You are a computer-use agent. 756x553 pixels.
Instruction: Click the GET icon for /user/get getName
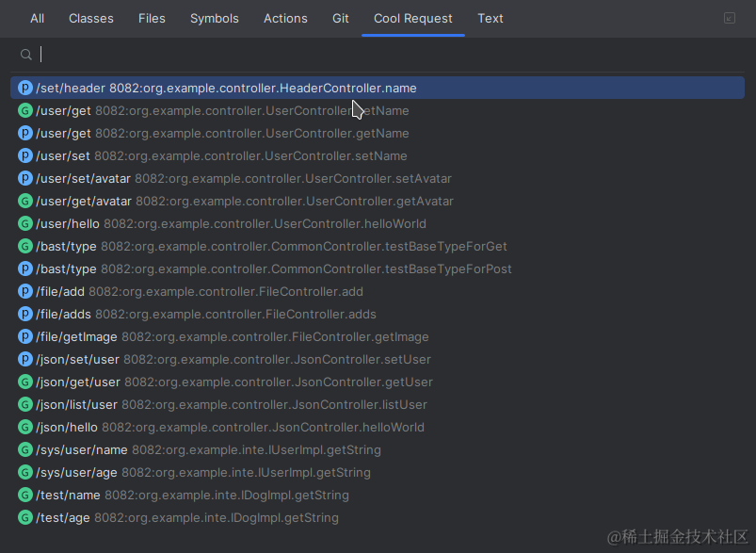click(25, 110)
